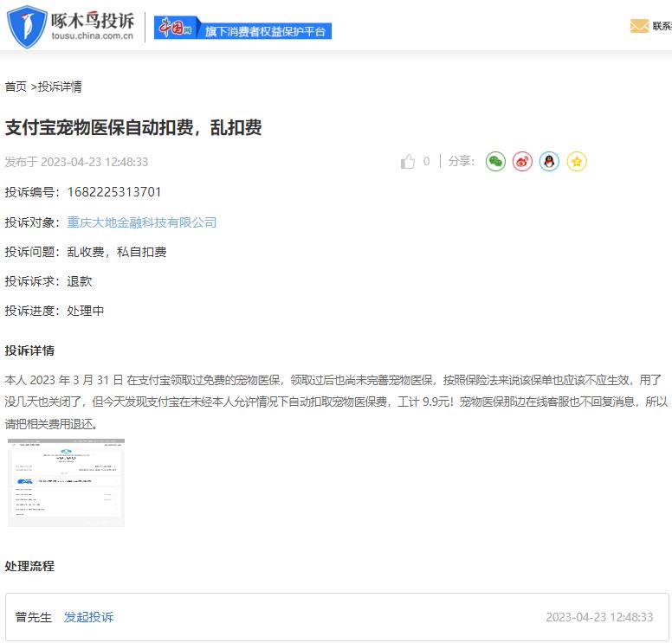Click 投诉进度: 处理中 status text
The height and width of the screenshot is (643, 672).
55,311
